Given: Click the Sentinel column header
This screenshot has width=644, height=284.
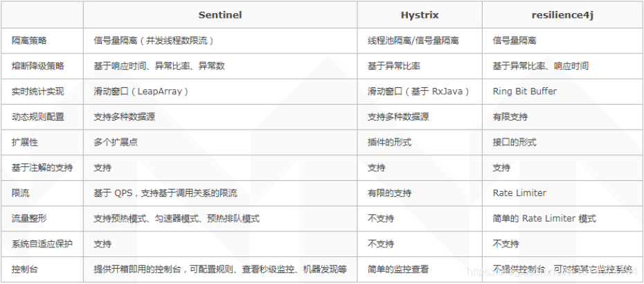Looking at the screenshot, I should [220, 14].
